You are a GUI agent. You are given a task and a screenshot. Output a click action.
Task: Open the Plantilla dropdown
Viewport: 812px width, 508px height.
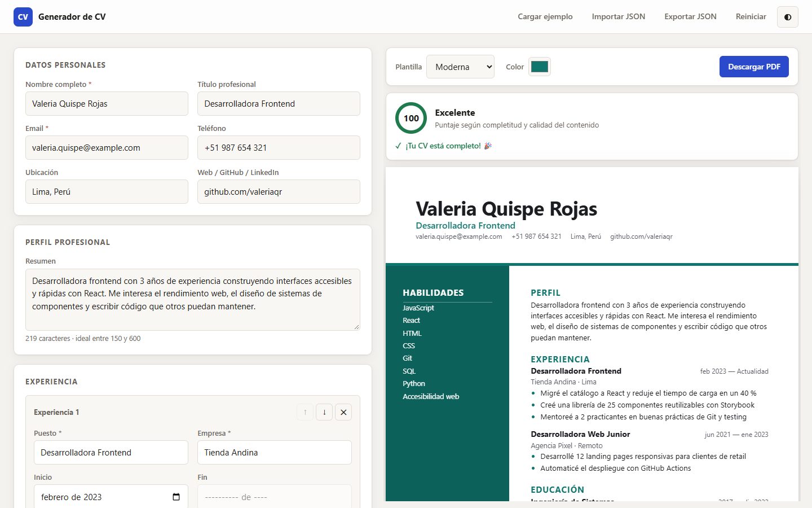click(x=460, y=67)
